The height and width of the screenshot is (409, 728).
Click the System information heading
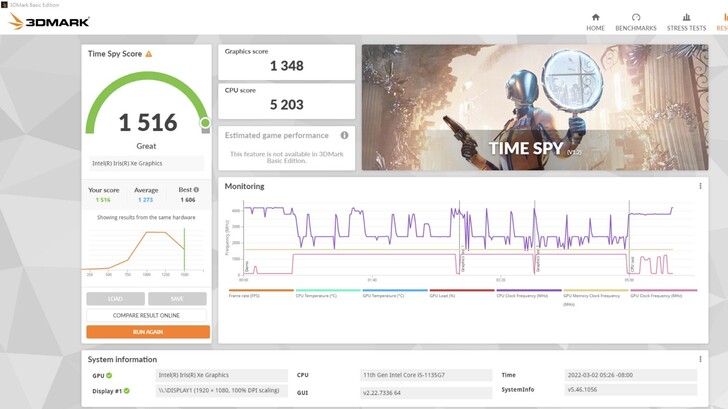(x=122, y=359)
